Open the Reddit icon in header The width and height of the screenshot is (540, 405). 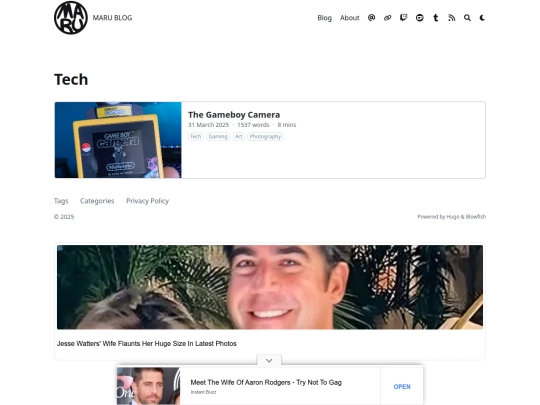(419, 18)
